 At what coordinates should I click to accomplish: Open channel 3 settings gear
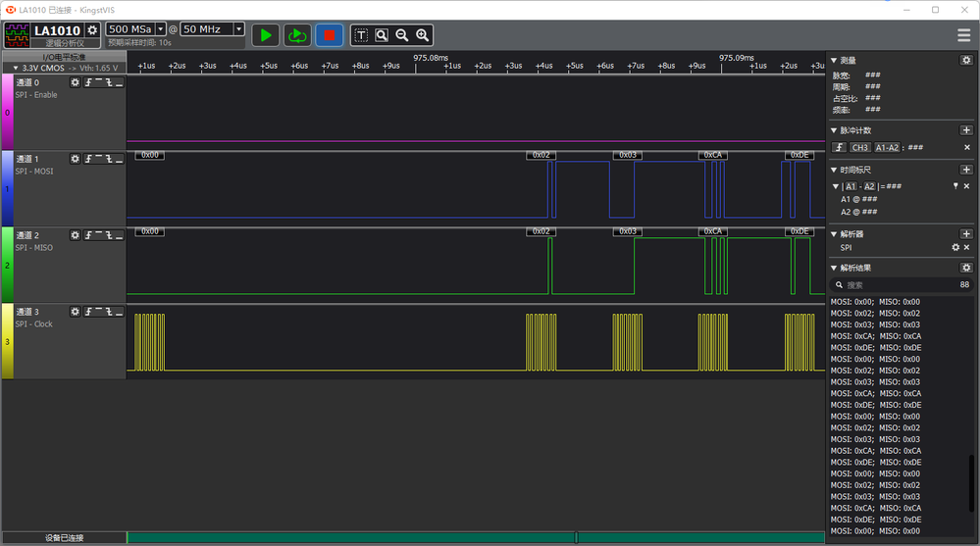pos(75,311)
